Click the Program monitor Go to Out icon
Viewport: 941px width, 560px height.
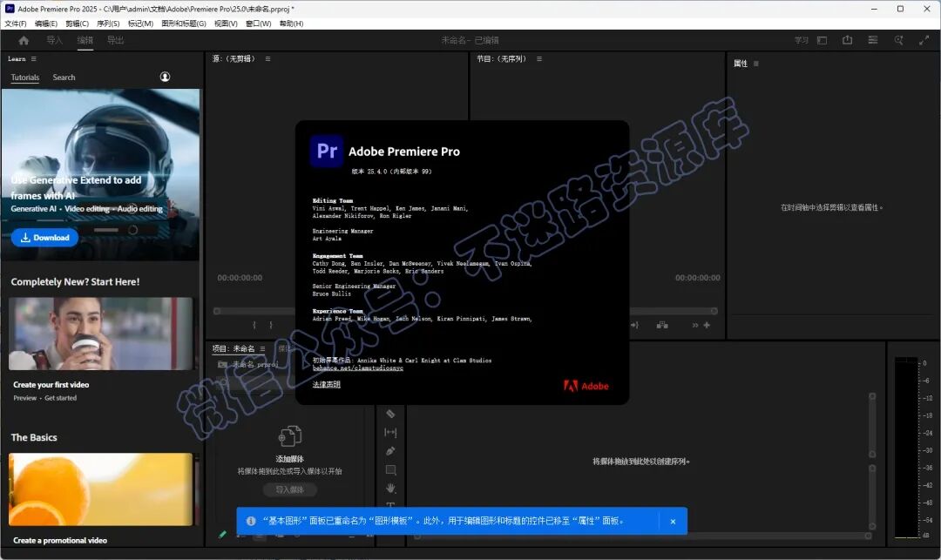coord(634,325)
